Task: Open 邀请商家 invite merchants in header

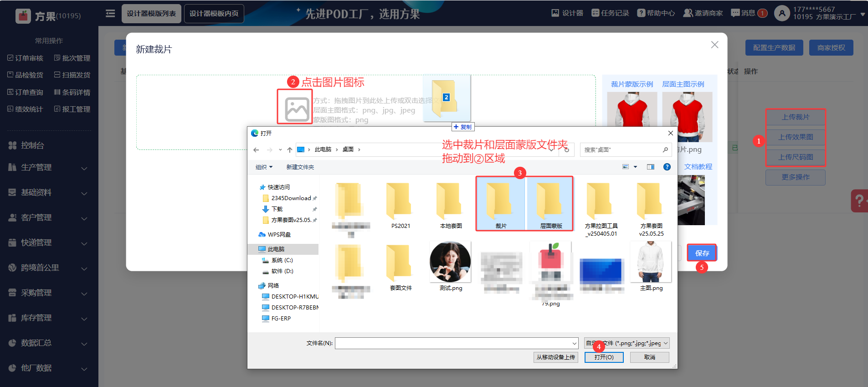Action: pyautogui.click(x=703, y=13)
